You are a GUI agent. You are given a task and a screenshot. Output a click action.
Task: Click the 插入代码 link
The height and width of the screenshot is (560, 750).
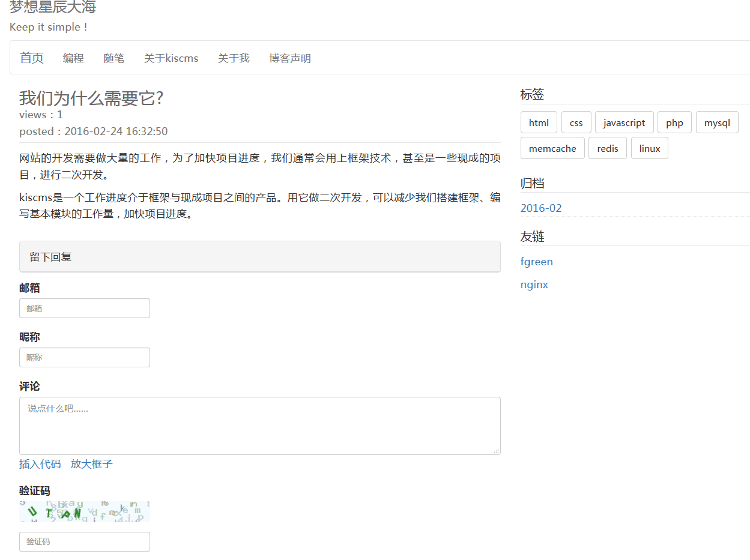click(x=40, y=464)
